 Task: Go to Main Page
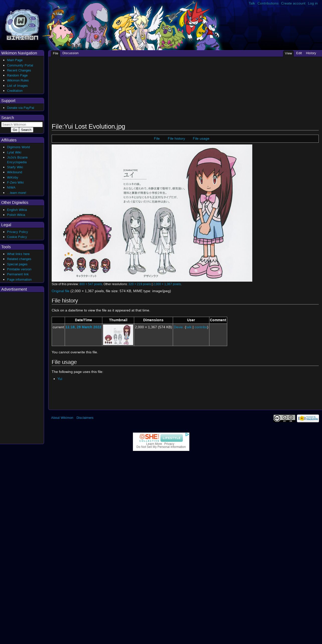(x=15, y=60)
